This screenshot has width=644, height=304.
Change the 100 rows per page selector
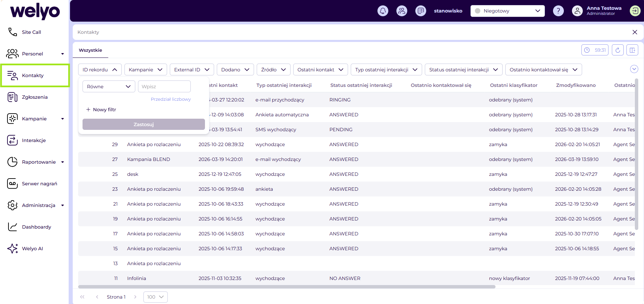point(155,297)
